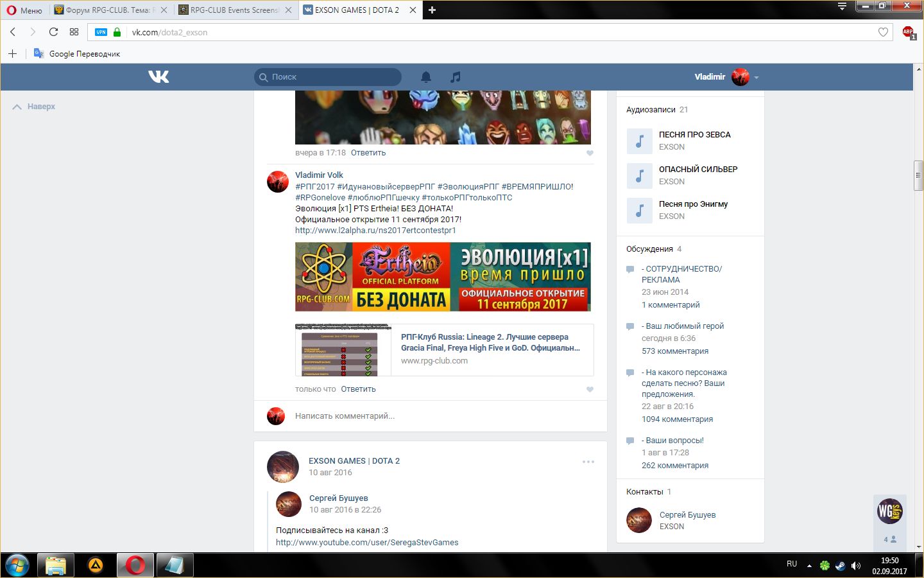The width and height of the screenshot is (924, 578).
Task: Go back with browser back arrow
Action: coord(13,32)
